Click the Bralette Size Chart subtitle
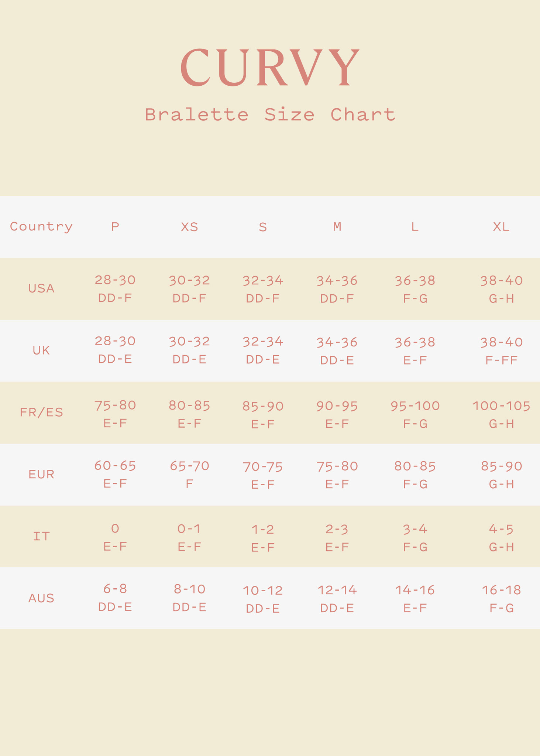This screenshot has width=540, height=756. (270, 114)
